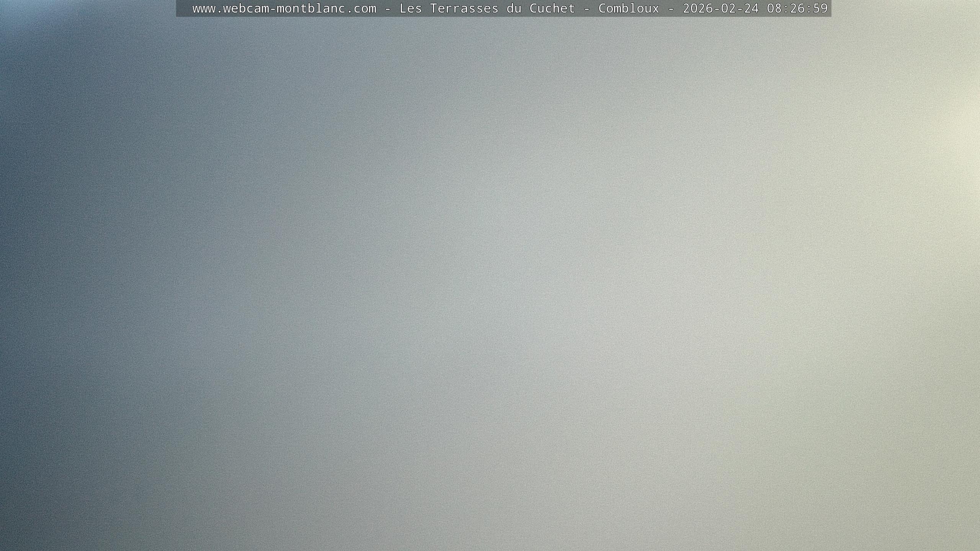Click the word 'Les' in caption
Viewport: 980px width, 551px height.
point(410,8)
